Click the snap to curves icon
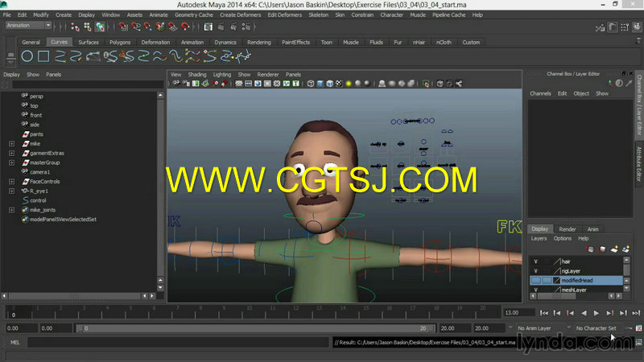 coord(135,27)
